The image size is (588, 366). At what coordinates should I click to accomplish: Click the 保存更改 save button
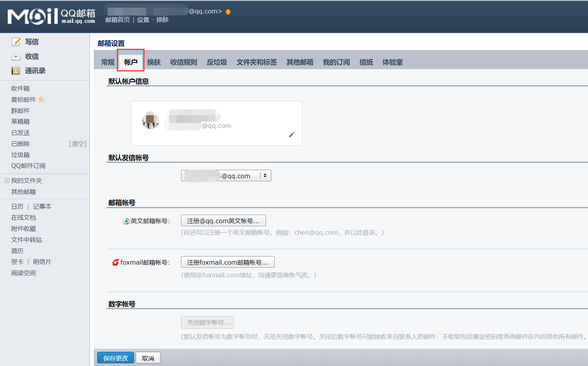click(115, 358)
